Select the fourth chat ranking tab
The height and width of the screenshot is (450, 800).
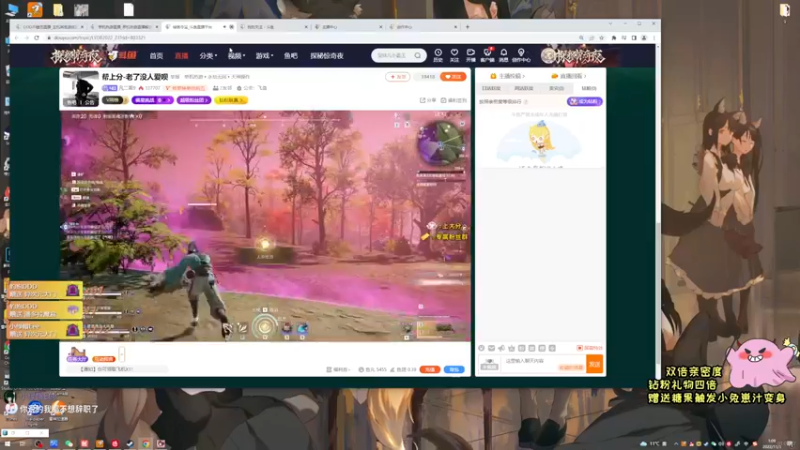(589, 88)
